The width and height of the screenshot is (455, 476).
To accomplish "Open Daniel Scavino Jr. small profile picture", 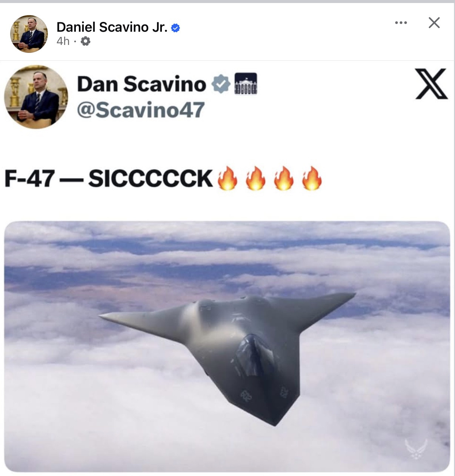I will coord(29,34).
